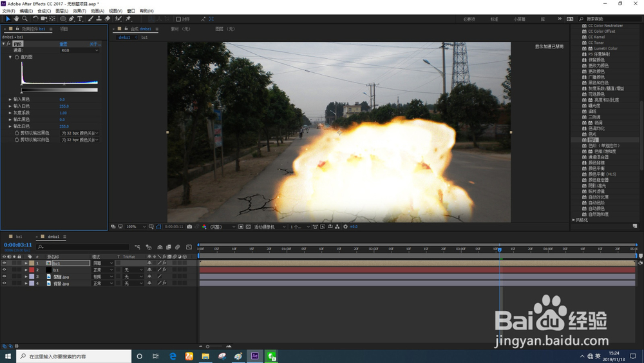The width and height of the screenshot is (644, 363).
Task: Show channel and color management settings
Action: pos(204,226)
